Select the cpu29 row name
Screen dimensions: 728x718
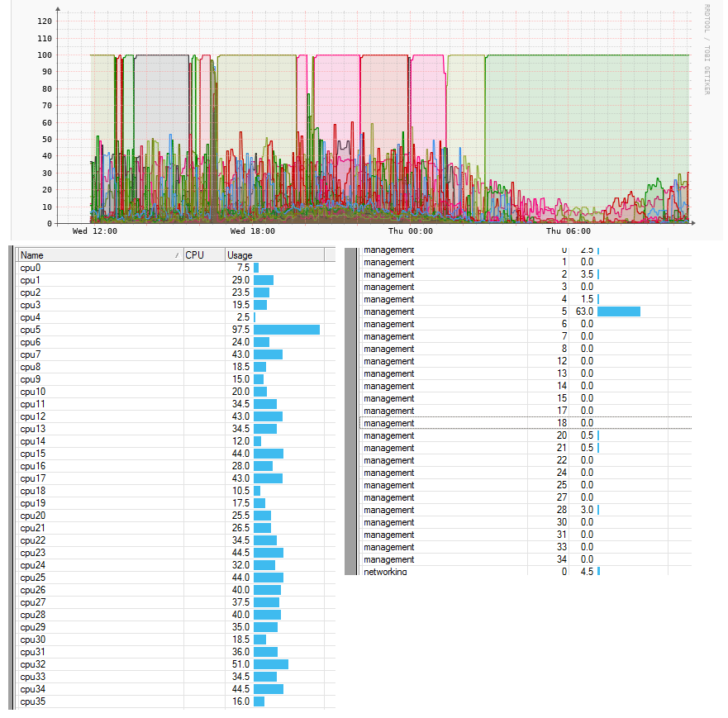click(33, 627)
